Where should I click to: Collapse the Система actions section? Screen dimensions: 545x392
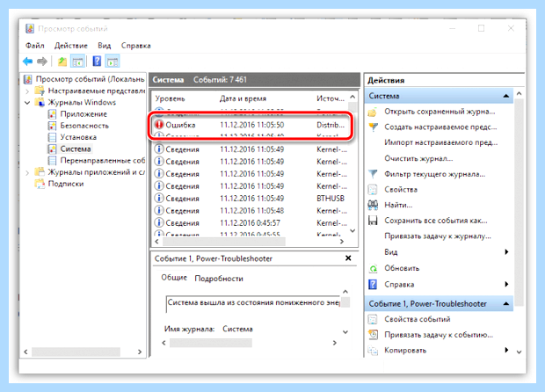tap(506, 96)
